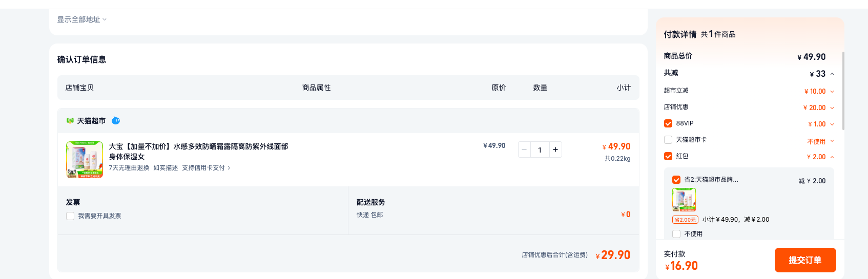Uncheck the 红包 red envelope checkbox
This screenshot has width=868, height=279.
(x=668, y=156)
